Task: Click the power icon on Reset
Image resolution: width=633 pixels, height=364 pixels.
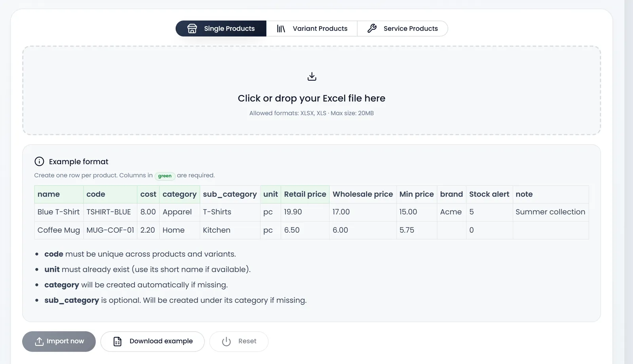Action: (x=226, y=341)
